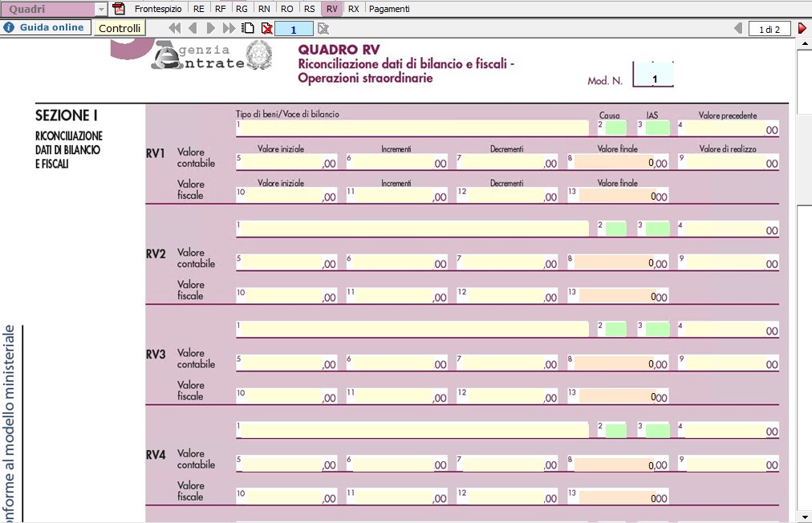Viewport: 812px width, 523px height.
Task: Select the RN tab
Action: tap(264, 9)
